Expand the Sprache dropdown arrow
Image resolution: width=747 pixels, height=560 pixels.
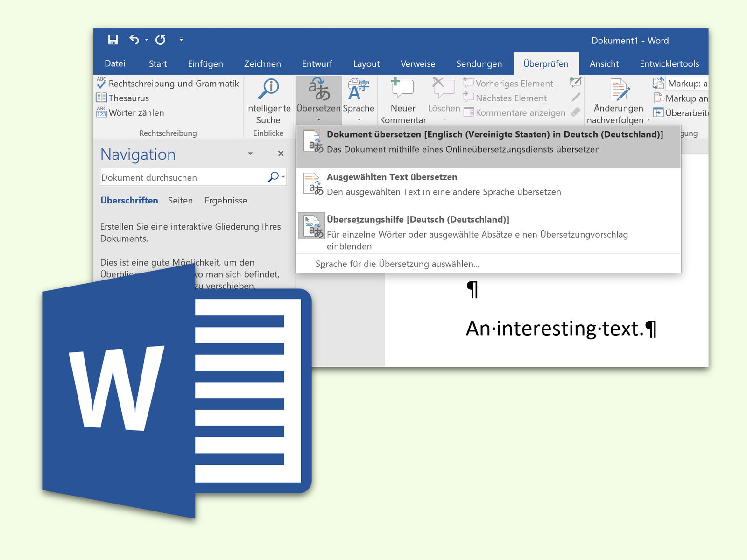pos(359,120)
